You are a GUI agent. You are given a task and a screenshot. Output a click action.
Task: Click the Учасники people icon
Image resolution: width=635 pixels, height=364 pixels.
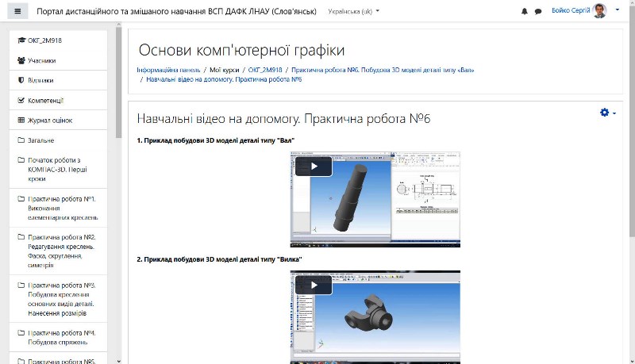(x=21, y=60)
